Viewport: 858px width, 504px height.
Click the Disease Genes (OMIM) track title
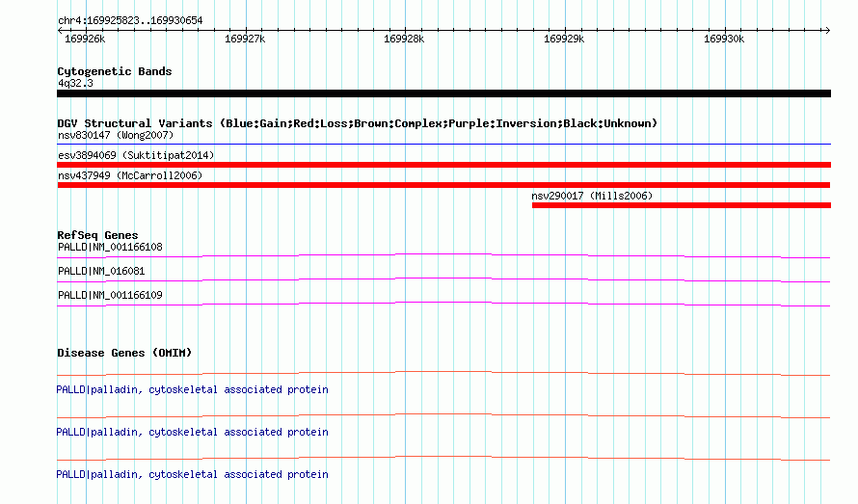124,353
